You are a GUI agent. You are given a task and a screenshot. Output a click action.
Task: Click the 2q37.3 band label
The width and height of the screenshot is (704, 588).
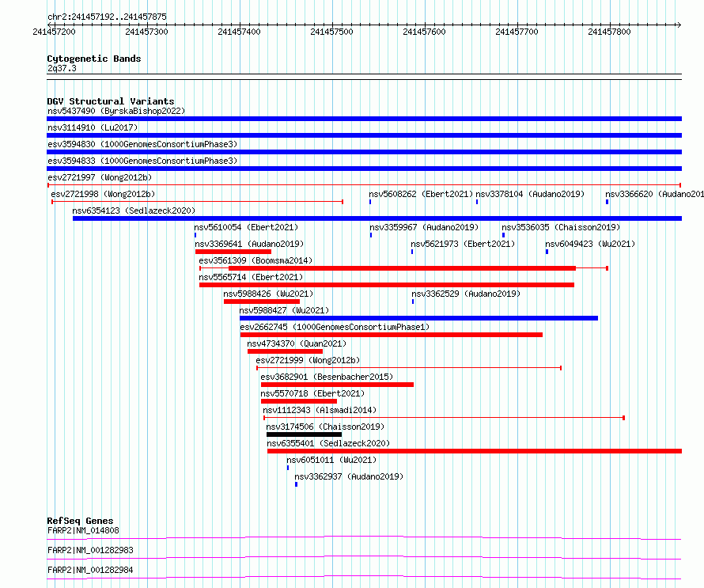point(62,68)
